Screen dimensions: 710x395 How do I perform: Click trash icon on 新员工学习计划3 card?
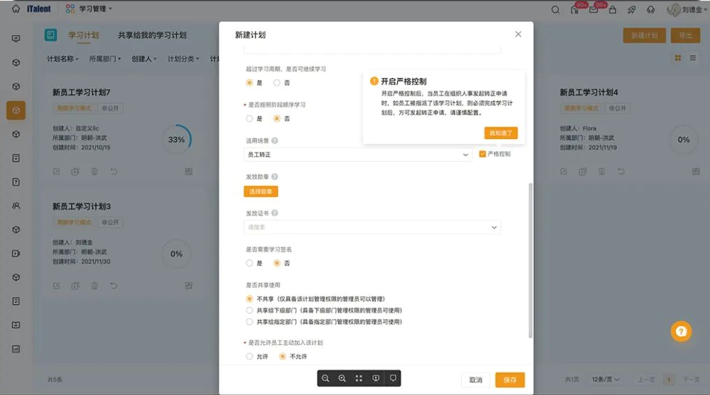[x=94, y=285]
